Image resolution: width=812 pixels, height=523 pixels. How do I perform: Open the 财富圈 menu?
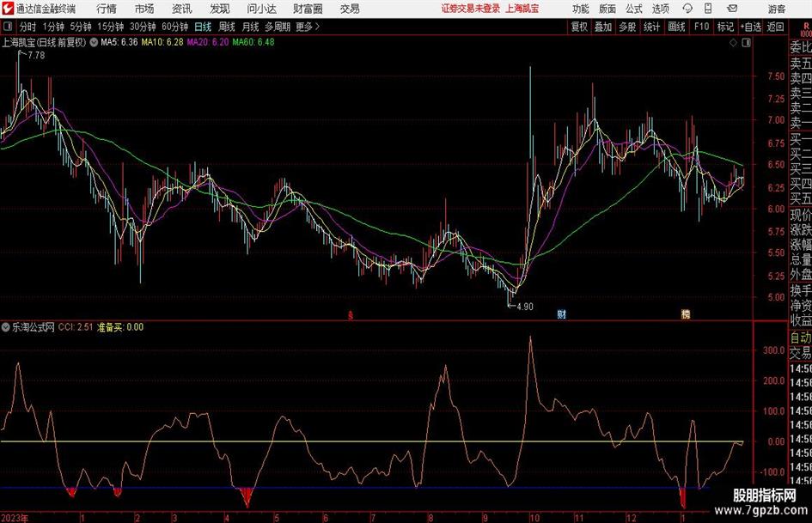point(308,9)
